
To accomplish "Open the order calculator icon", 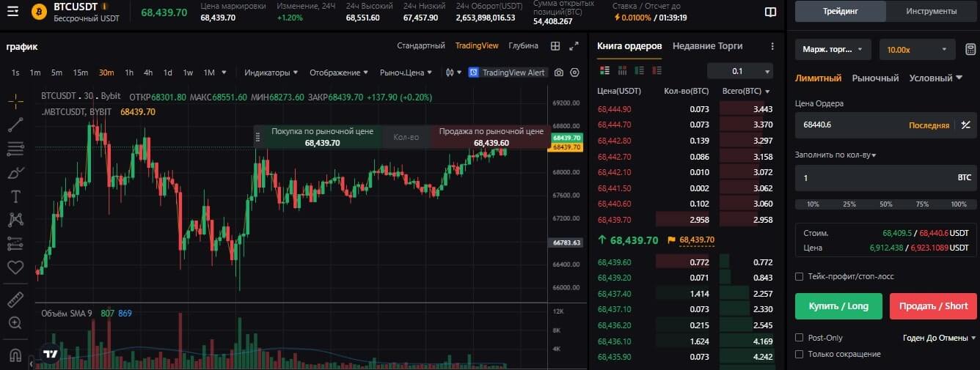I will point(970,50).
